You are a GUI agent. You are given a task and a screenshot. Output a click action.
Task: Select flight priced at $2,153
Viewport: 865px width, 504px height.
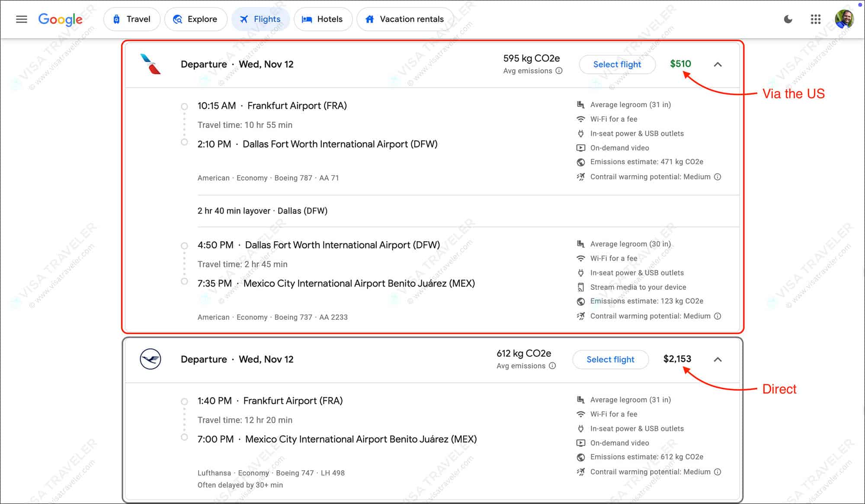[x=610, y=360]
